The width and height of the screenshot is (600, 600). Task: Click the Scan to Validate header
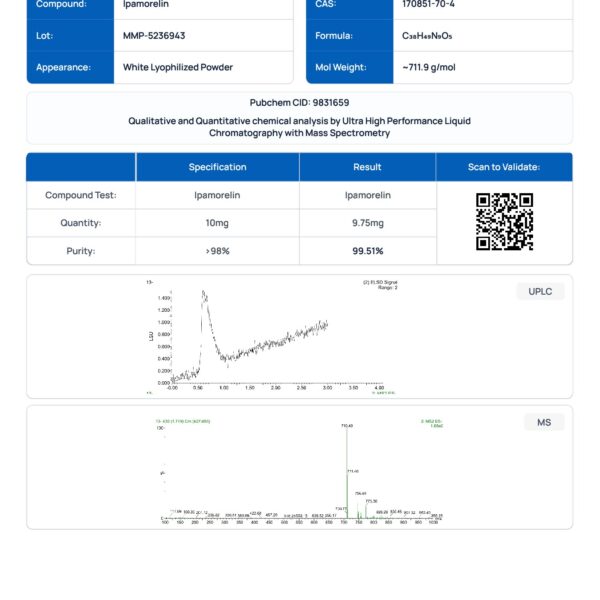(x=504, y=167)
